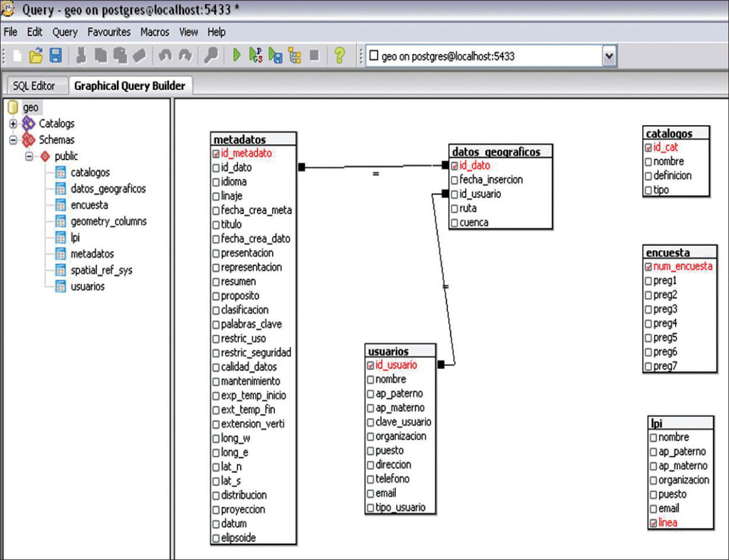Viewport: 729px width, 560px height.
Task: Check the nombre box in the catalogos table
Action: [x=649, y=162]
